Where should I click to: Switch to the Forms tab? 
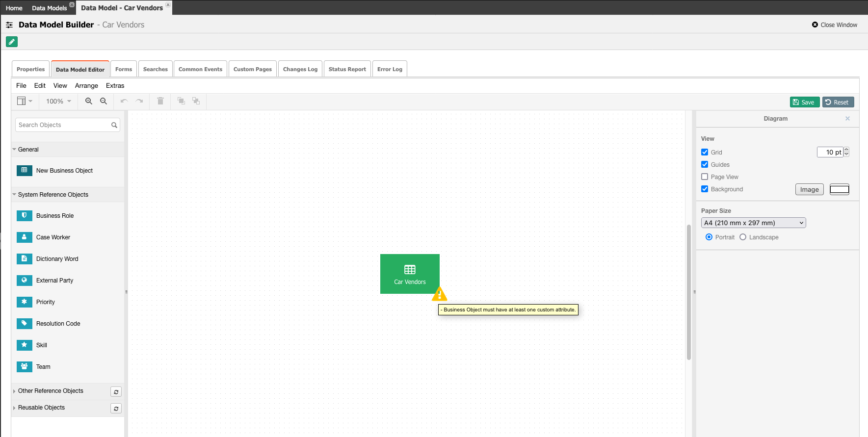click(124, 69)
